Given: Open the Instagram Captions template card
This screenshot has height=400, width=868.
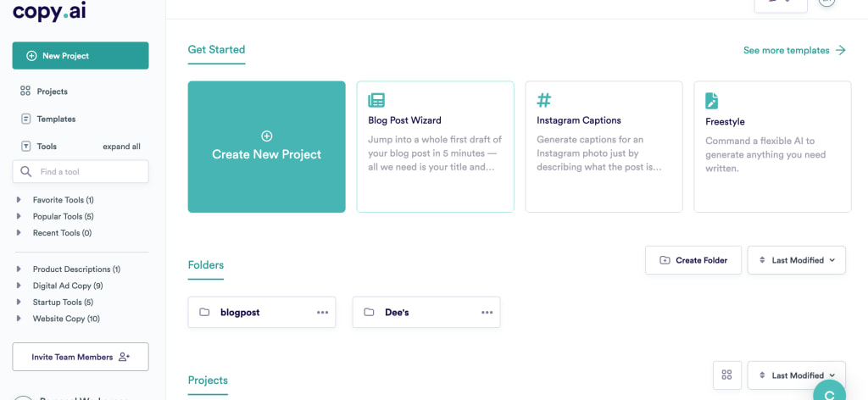Looking at the screenshot, I should (x=604, y=147).
